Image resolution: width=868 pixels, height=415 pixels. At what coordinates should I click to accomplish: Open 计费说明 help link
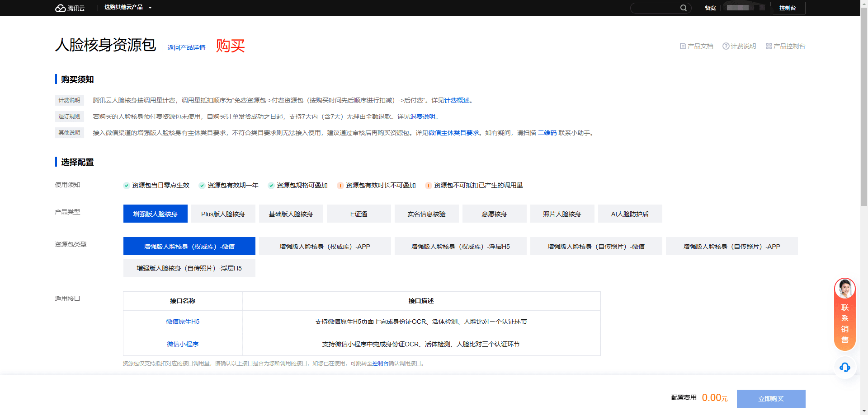tap(739, 46)
